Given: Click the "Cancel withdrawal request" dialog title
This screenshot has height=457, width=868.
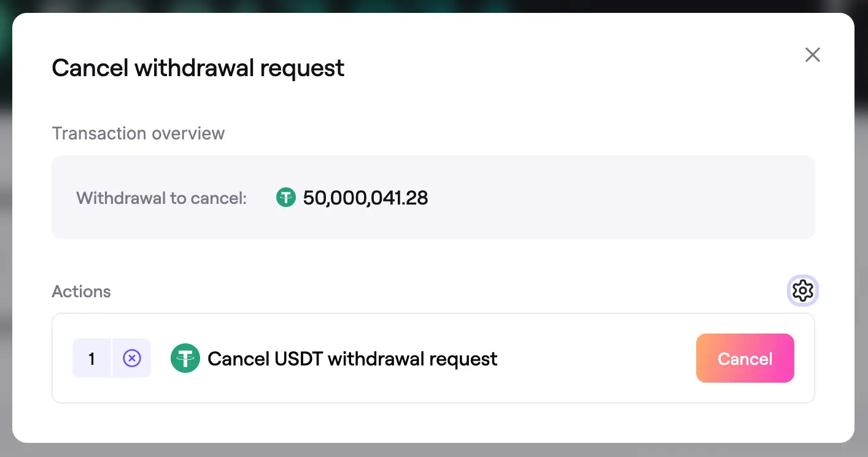Looking at the screenshot, I should (x=198, y=68).
